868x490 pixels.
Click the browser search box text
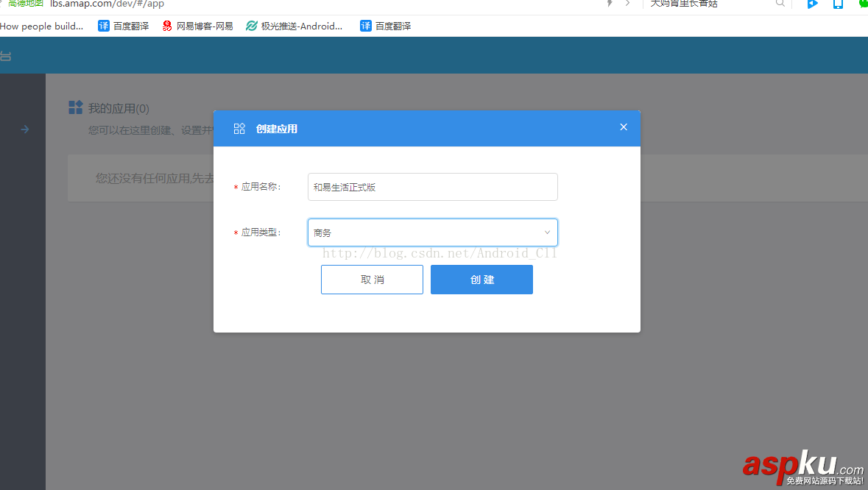684,4
